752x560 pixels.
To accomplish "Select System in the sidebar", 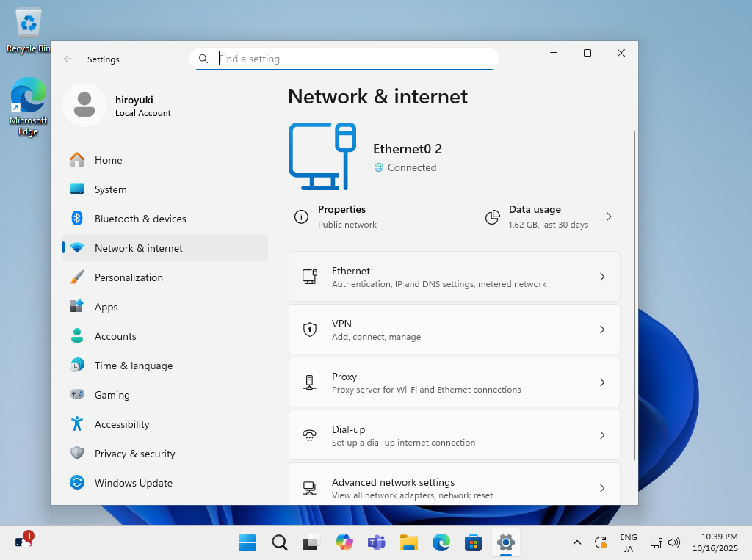I will click(110, 189).
